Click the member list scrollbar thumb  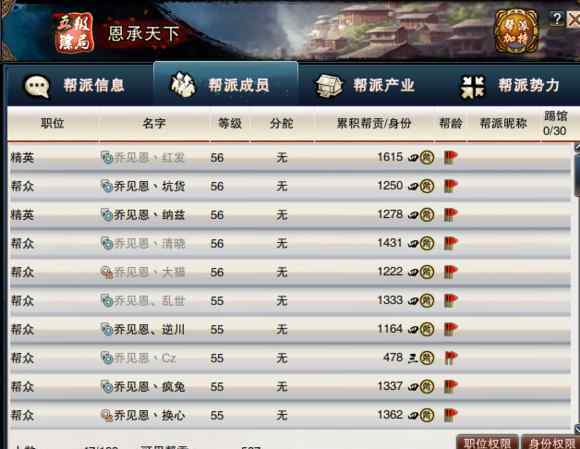[x=577, y=176]
